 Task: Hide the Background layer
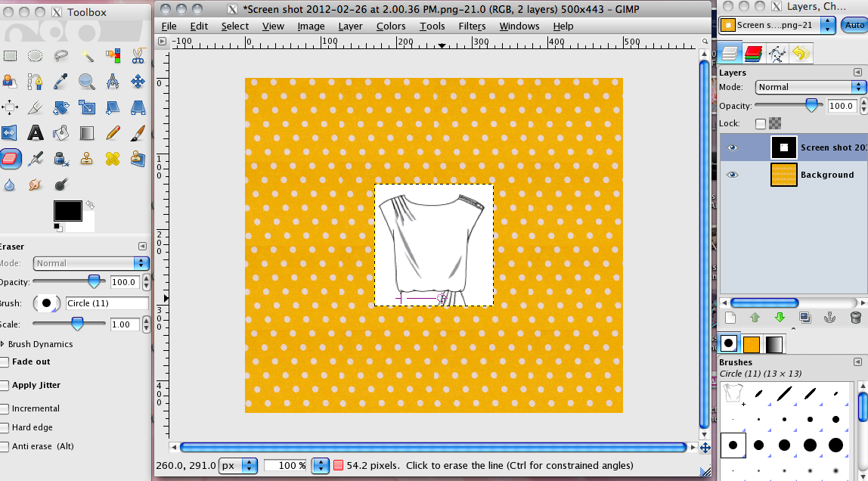(x=732, y=175)
